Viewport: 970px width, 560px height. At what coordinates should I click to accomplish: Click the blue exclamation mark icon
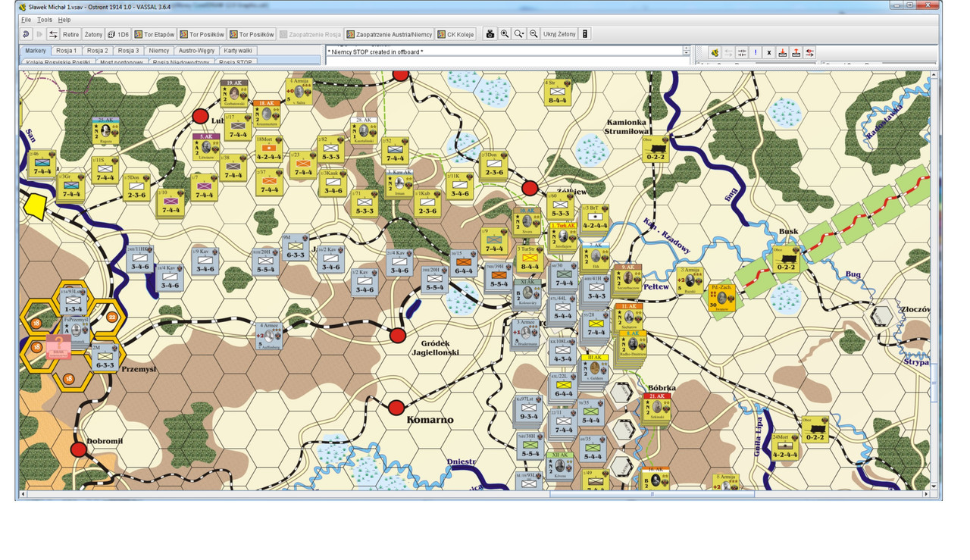(756, 52)
